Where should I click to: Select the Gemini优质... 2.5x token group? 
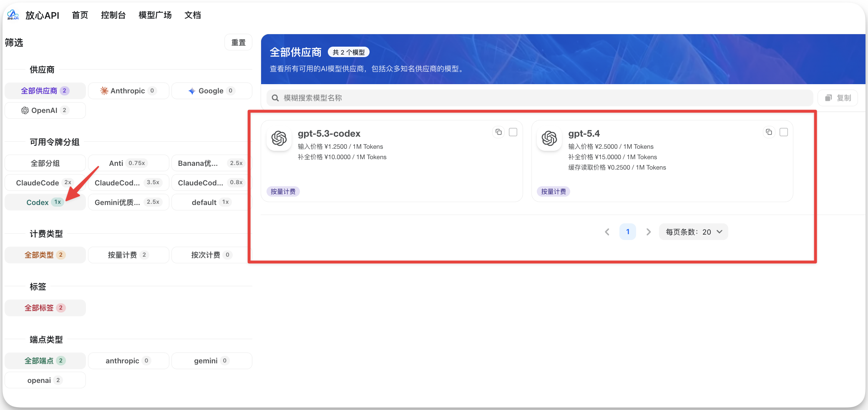pos(128,202)
